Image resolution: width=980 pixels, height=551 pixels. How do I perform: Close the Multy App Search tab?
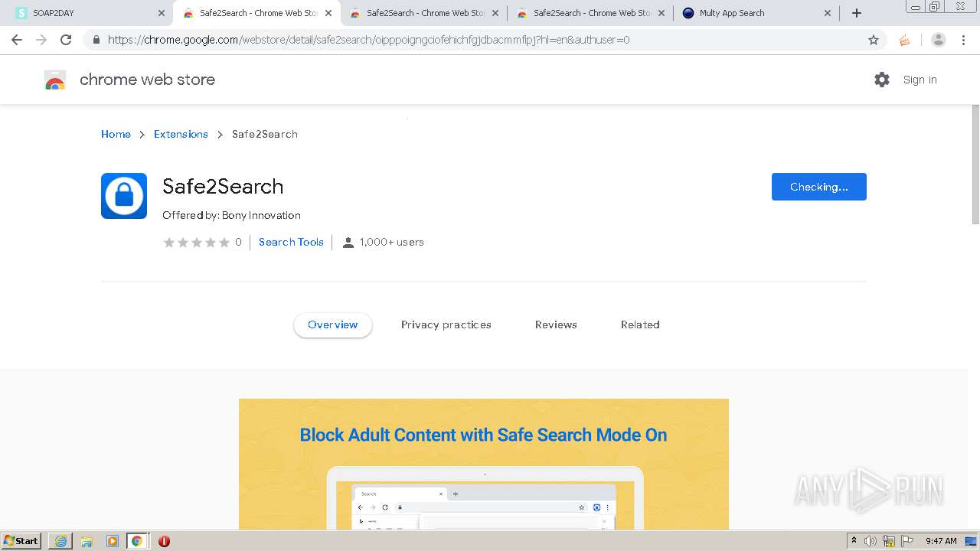(828, 13)
